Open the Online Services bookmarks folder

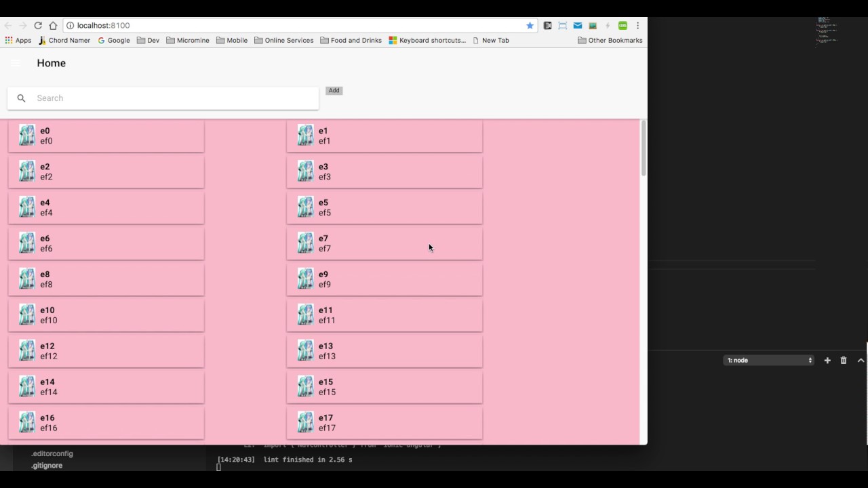284,41
